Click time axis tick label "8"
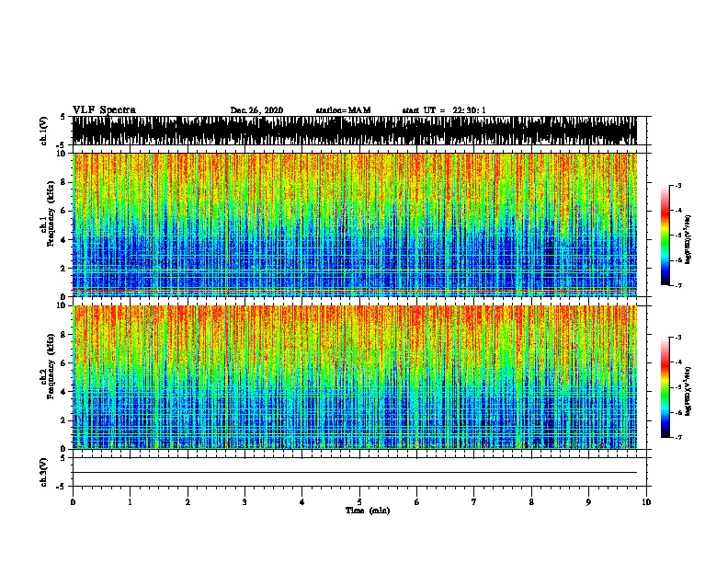 pos(531,501)
